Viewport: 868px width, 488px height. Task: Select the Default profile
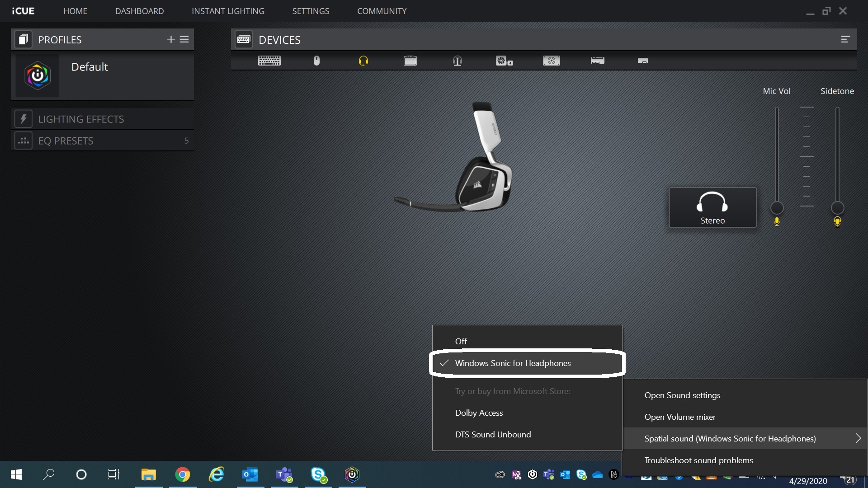point(103,75)
